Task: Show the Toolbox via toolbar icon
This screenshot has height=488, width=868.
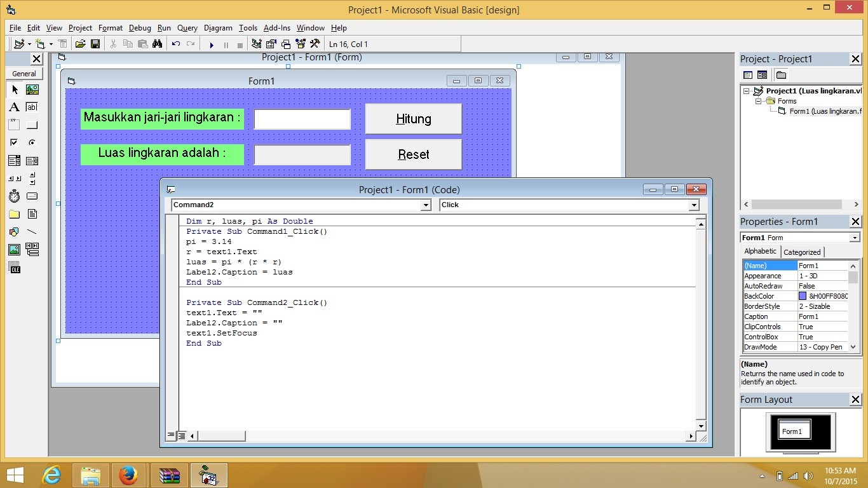Action: (315, 44)
